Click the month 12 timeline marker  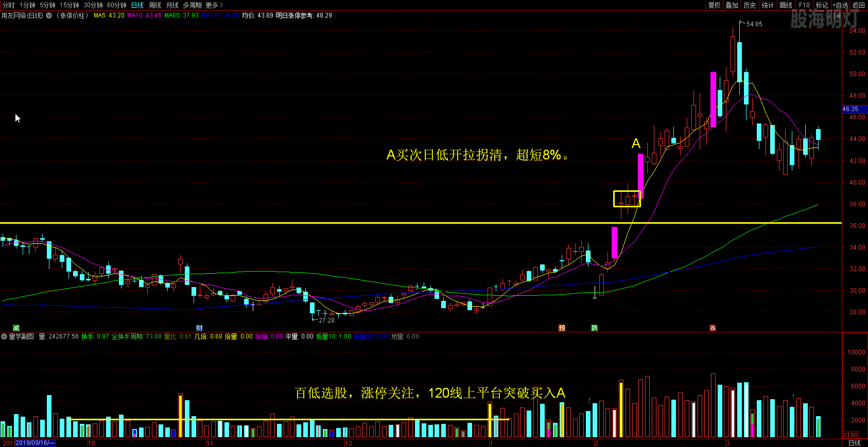[349, 443]
